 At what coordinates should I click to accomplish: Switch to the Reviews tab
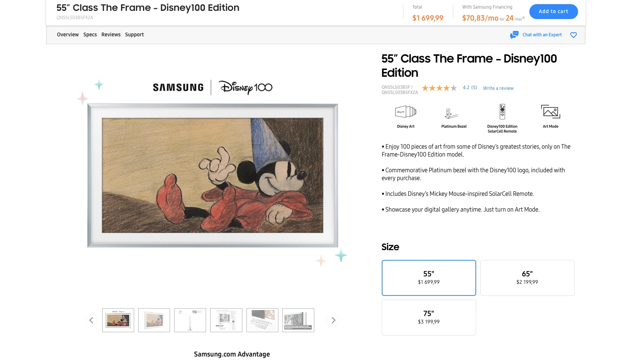(111, 35)
